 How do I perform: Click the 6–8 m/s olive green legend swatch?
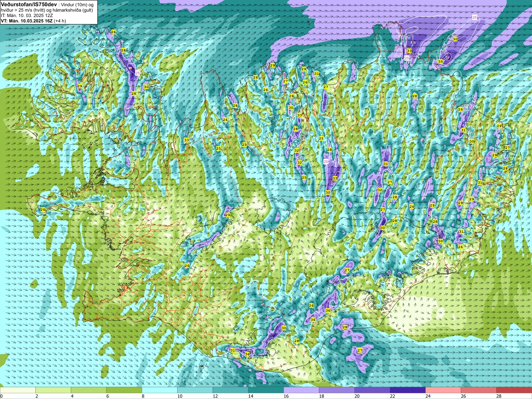124,390
